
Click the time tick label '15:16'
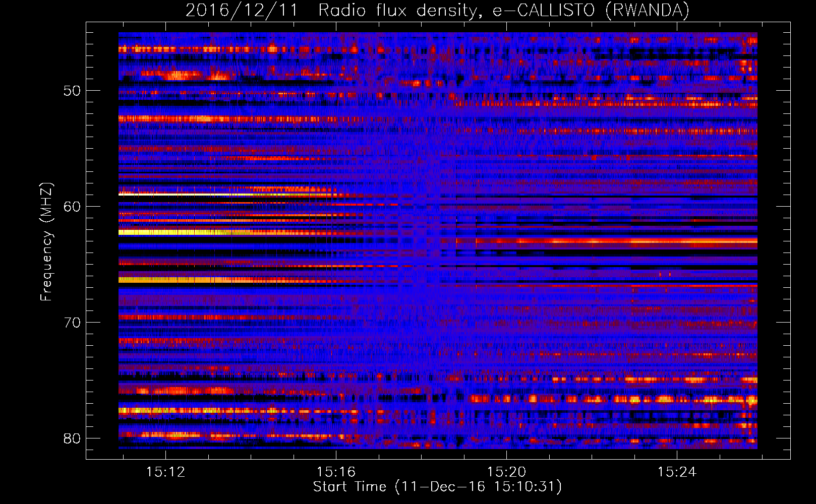click(x=336, y=472)
